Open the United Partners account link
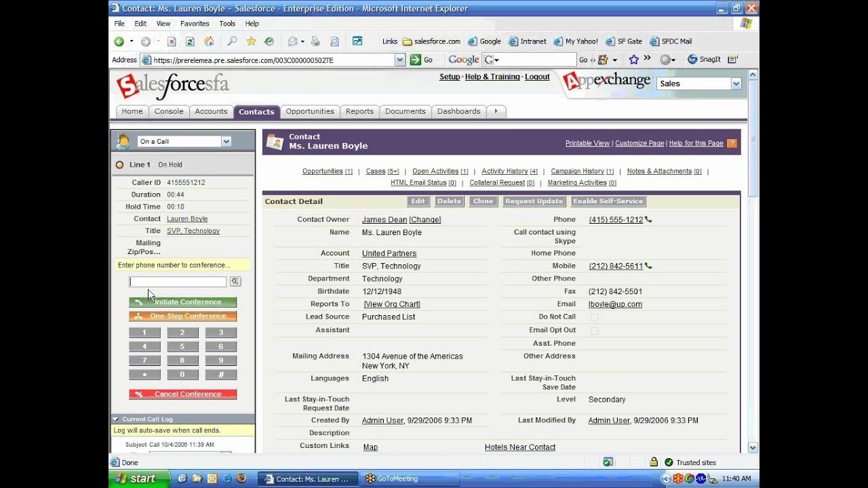The width and height of the screenshot is (868, 488). (389, 253)
